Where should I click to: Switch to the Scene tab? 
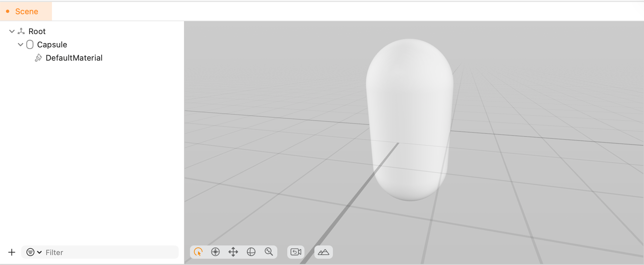[x=26, y=12]
